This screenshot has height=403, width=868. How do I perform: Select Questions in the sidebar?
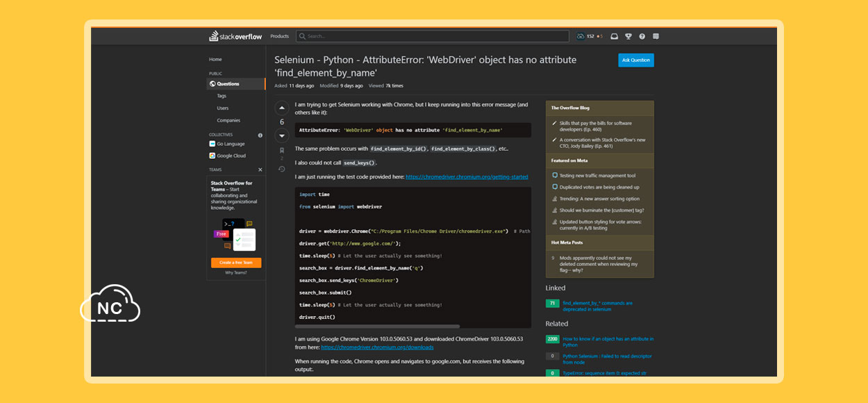[236, 84]
